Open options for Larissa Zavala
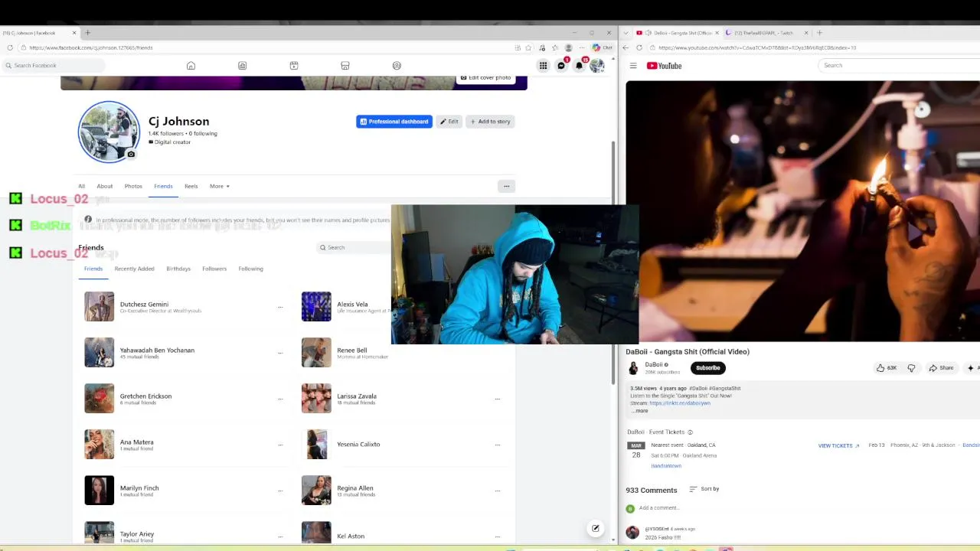Image resolution: width=980 pixels, height=551 pixels. pyautogui.click(x=498, y=399)
